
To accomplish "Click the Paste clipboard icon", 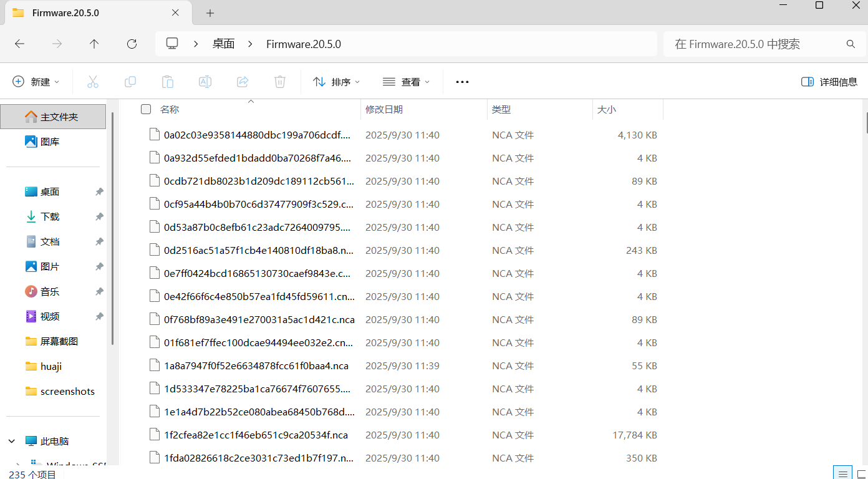I will [168, 82].
